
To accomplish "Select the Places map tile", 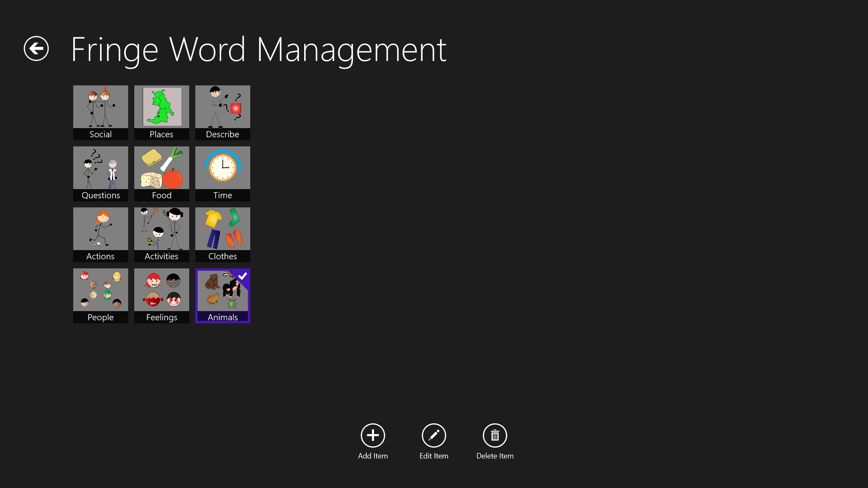I will tap(162, 113).
